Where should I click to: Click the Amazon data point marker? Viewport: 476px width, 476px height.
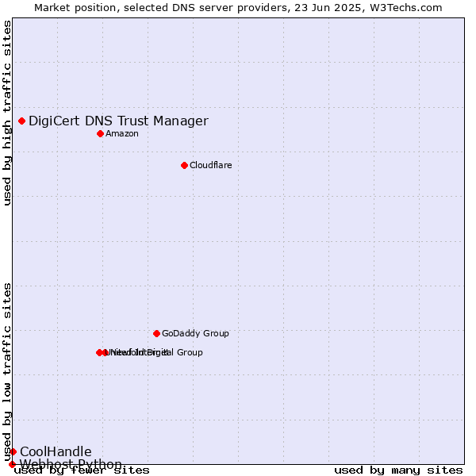pyautogui.click(x=101, y=134)
